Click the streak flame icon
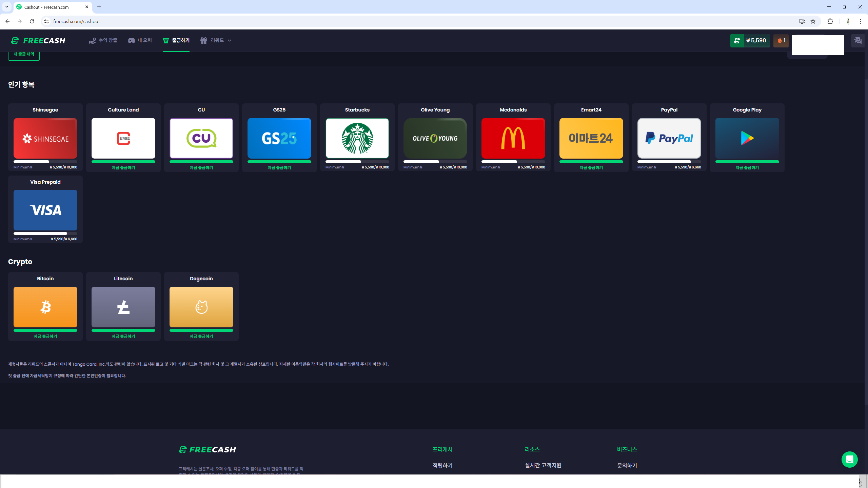Image resolution: width=868 pixels, height=488 pixels. [780, 41]
